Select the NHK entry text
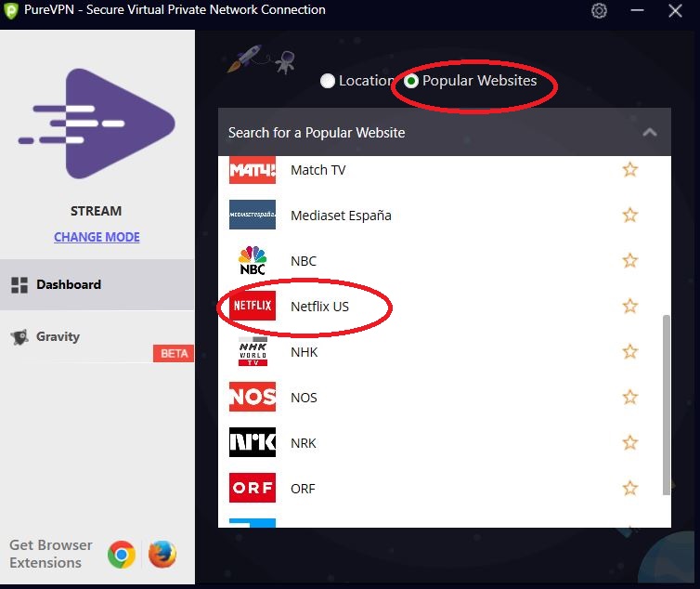700x589 pixels. tap(304, 353)
